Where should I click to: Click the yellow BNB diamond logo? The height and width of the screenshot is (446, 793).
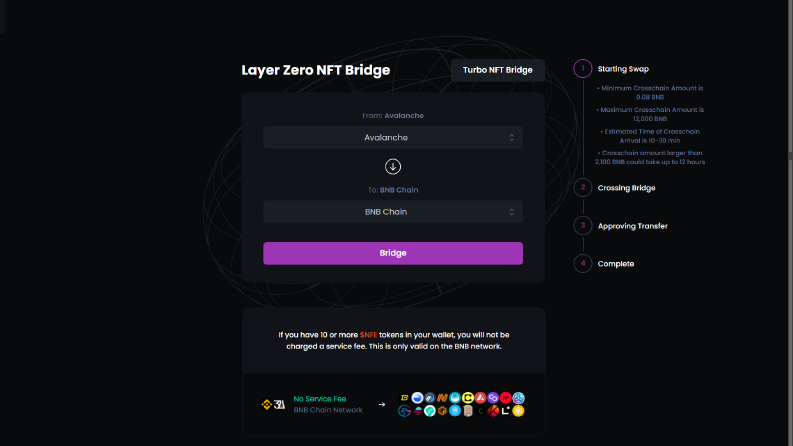(267, 404)
